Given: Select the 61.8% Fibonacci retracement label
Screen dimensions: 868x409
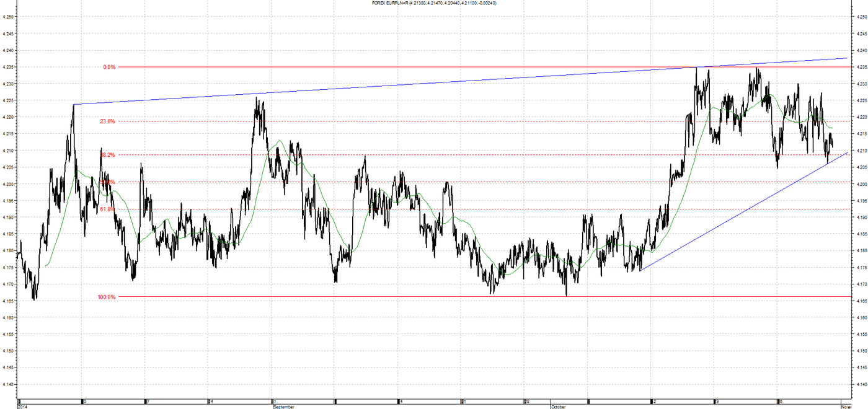Looking at the screenshot, I should click(107, 209).
